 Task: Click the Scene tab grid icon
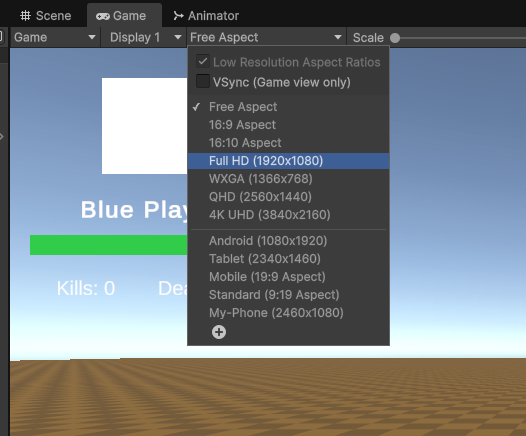tap(25, 16)
